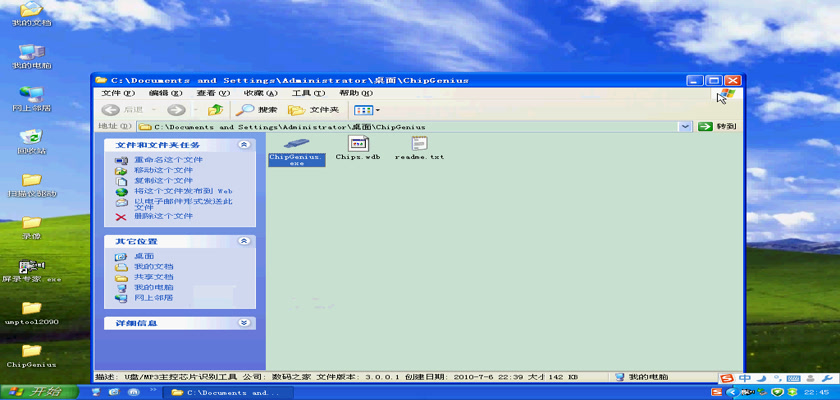Click the Views icon in toolbar
This screenshot has height=400, width=840.
(363, 110)
